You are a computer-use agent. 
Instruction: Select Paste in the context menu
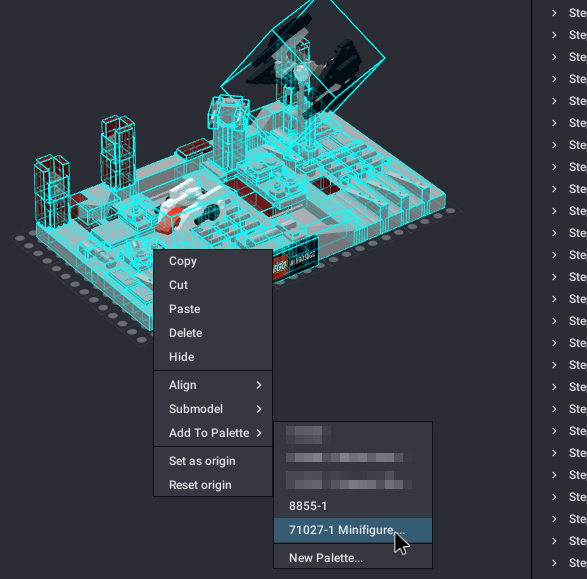pyautogui.click(x=213, y=309)
